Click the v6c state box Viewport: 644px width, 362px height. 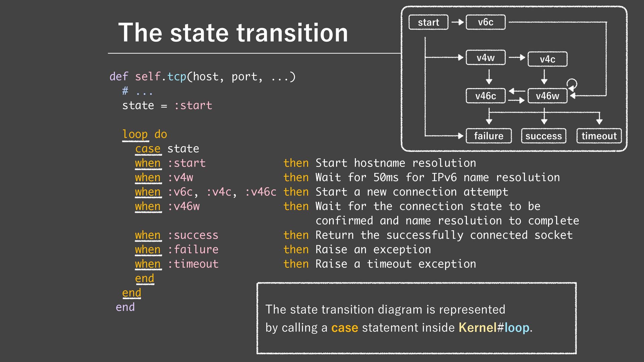485,22
